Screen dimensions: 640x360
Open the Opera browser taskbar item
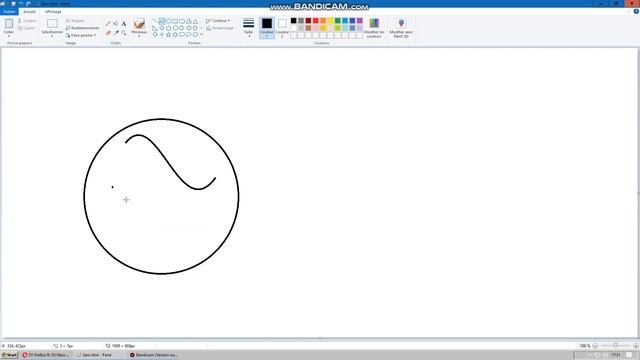[46, 355]
